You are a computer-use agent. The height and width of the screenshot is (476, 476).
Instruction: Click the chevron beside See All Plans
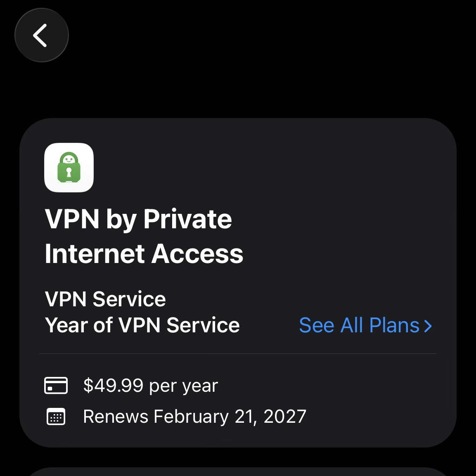coord(428,326)
